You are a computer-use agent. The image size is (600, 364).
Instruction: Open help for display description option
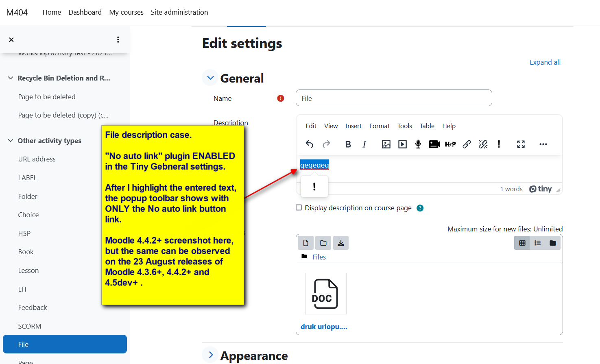[x=420, y=208]
